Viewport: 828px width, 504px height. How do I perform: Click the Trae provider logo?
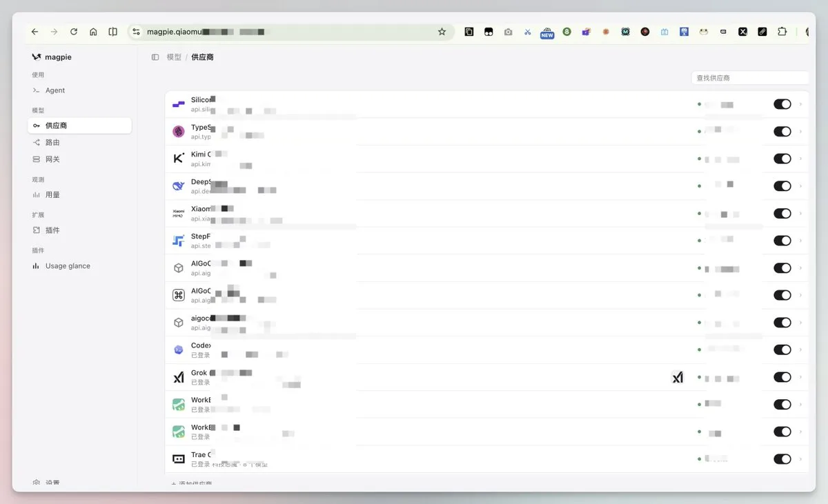(x=178, y=459)
